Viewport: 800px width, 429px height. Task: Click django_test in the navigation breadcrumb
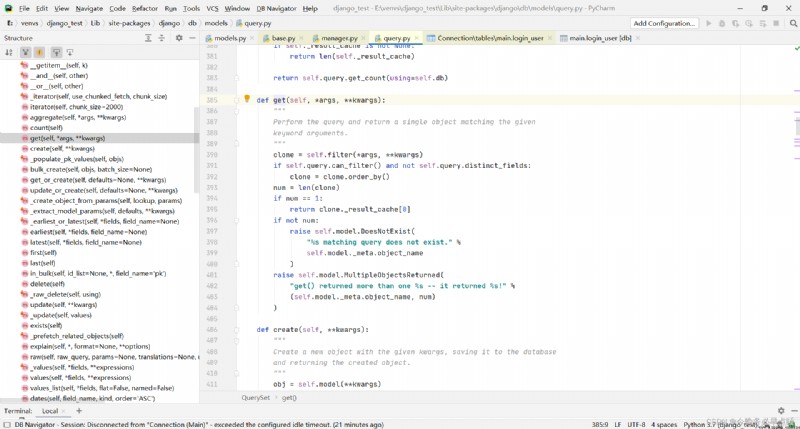64,23
